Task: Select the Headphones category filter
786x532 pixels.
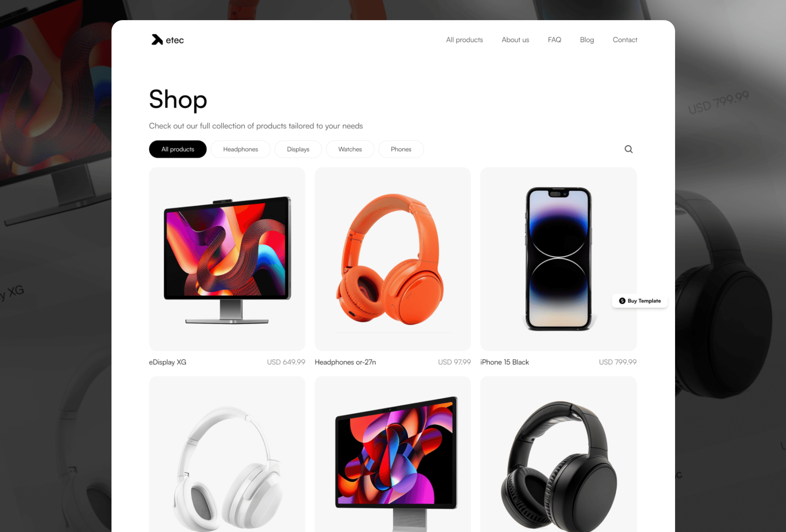Action: pyautogui.click(x=241, y=149)
